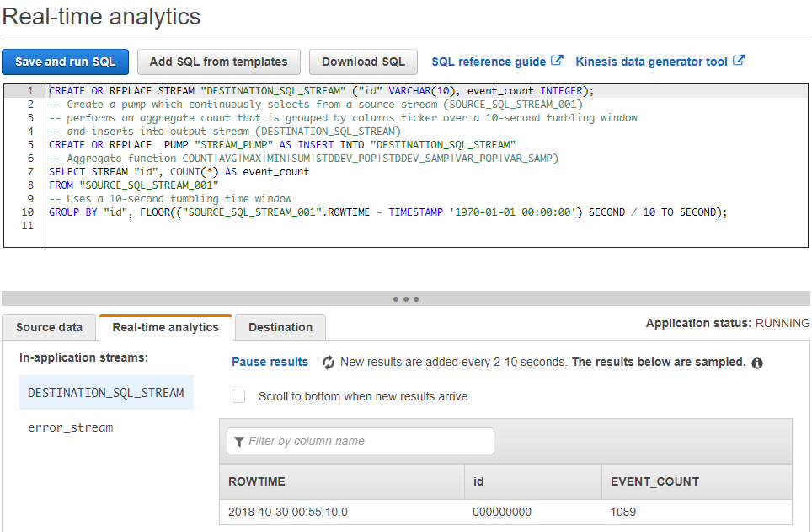Click the Save and run SQL button
The height and width of the screenshot is (532, 812).
65,62
